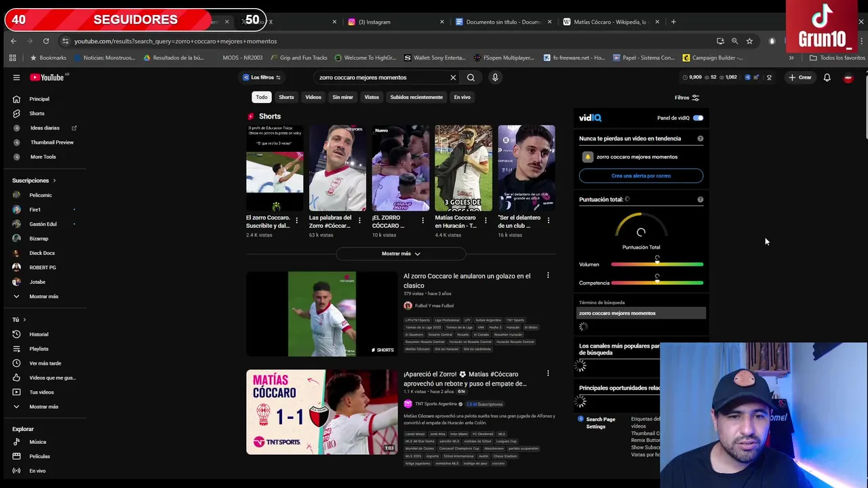
Task: Reload the page with browser refresh
Action: [x=46, y=41]
